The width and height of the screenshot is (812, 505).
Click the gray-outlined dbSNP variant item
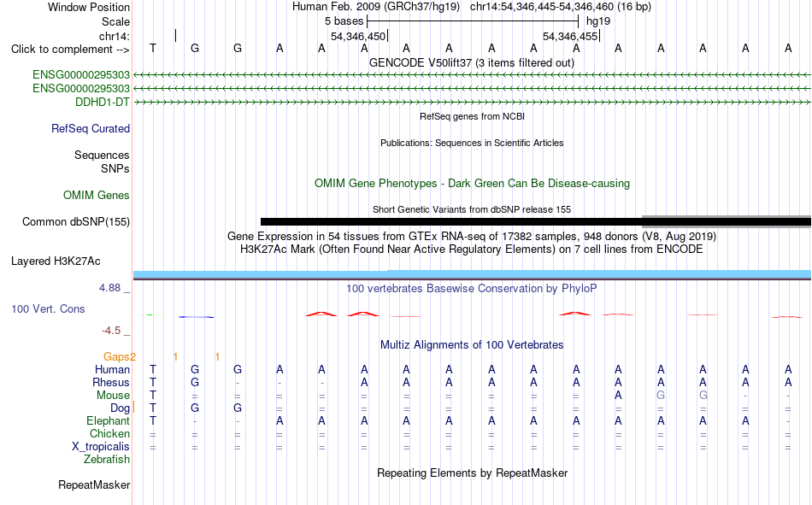[727, 221]
